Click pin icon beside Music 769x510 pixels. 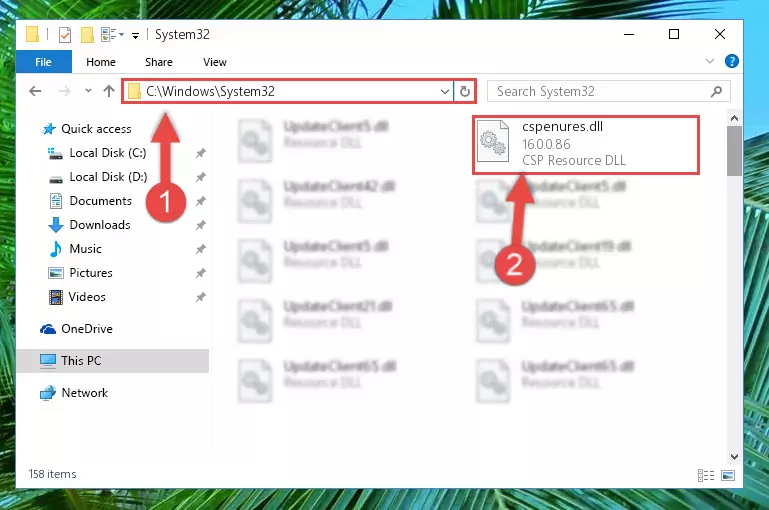(201, 249)
